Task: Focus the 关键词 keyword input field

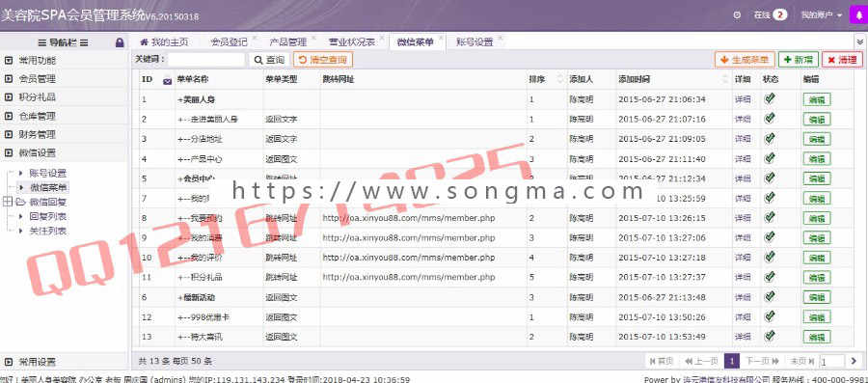Action: 206,60
